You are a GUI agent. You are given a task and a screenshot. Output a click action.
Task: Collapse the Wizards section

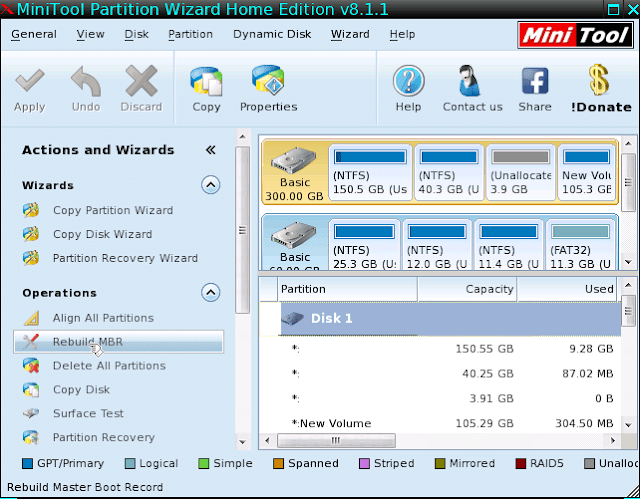(211, 185)
